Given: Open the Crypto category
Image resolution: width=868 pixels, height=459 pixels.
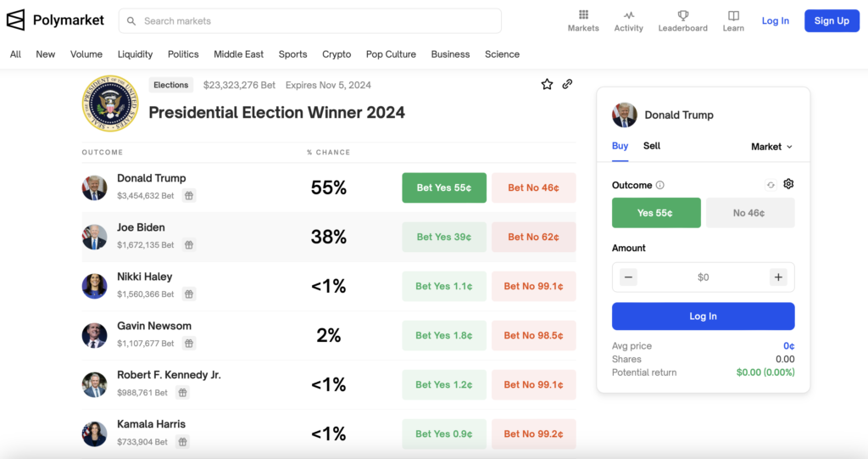Looking at the screenshot, I should (x=337, y=54).
